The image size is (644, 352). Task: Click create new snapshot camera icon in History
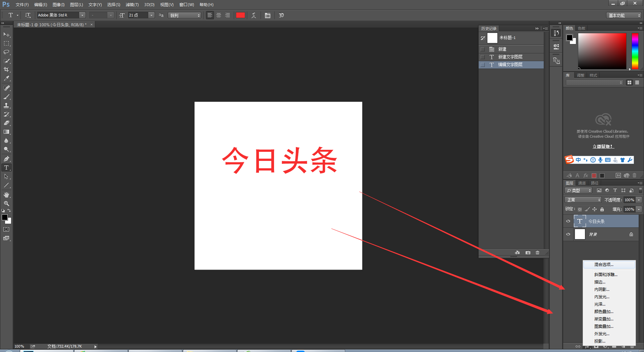pyautogui.click(x=528, y=253)
